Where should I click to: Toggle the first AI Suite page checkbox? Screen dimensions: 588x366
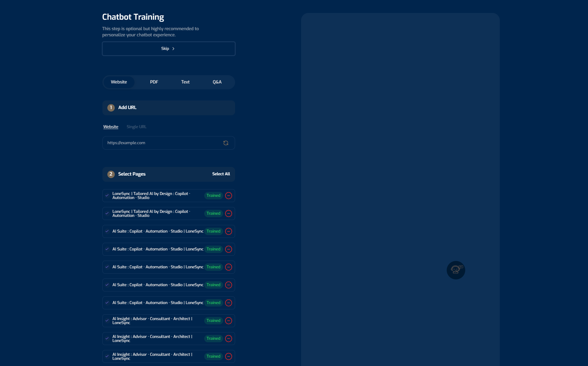point(107,231)
